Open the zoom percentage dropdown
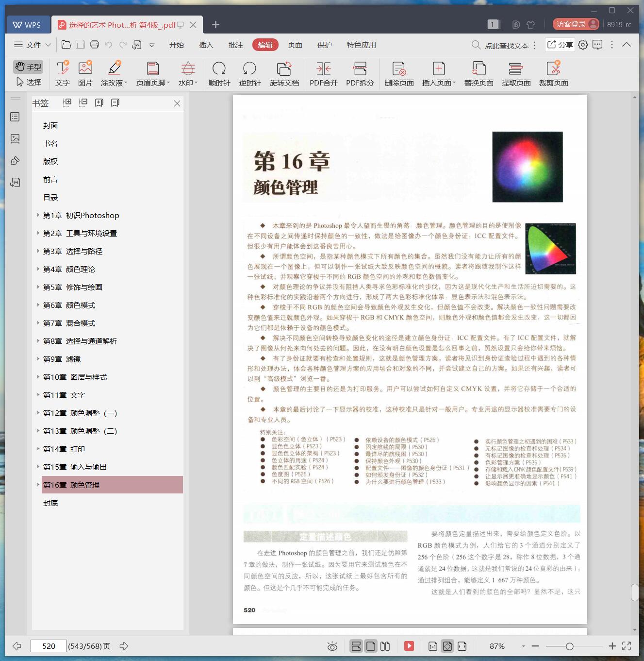 524,646
